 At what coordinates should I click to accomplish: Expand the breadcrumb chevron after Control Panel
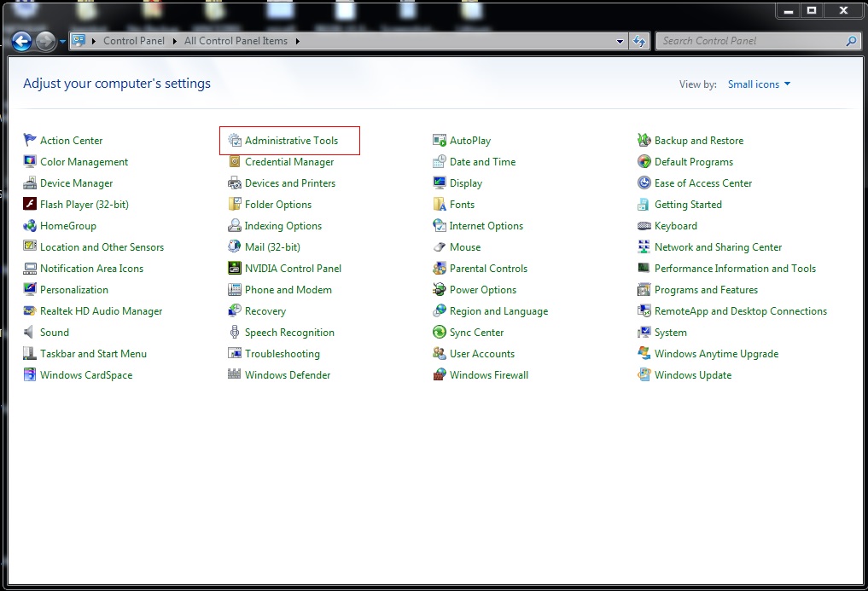coord(173,40)
